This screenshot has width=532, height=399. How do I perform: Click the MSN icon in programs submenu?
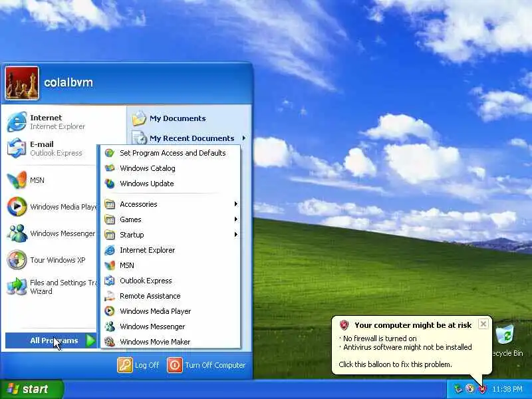(109, 265)
